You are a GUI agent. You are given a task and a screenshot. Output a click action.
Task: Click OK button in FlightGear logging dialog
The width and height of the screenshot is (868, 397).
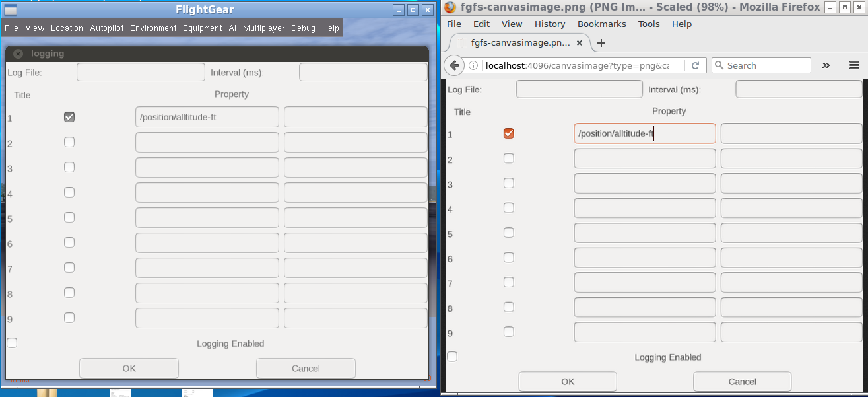[x=129, y=368]
